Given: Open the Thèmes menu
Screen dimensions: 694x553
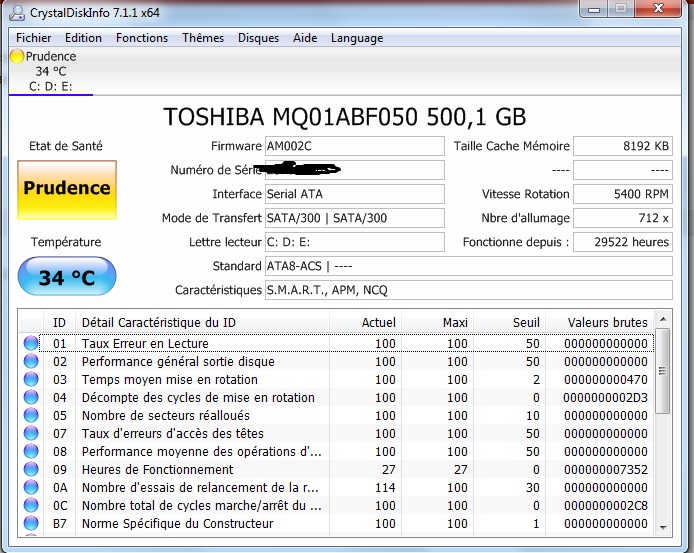Looking at the screenshot, I should coord(203,38).
